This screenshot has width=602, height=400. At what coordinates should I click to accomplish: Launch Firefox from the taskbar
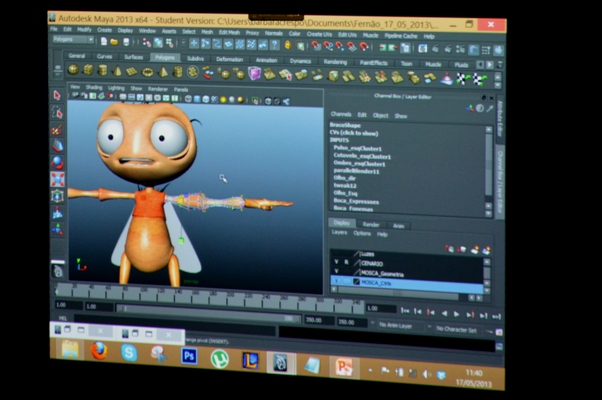click(x=98, y=351)
